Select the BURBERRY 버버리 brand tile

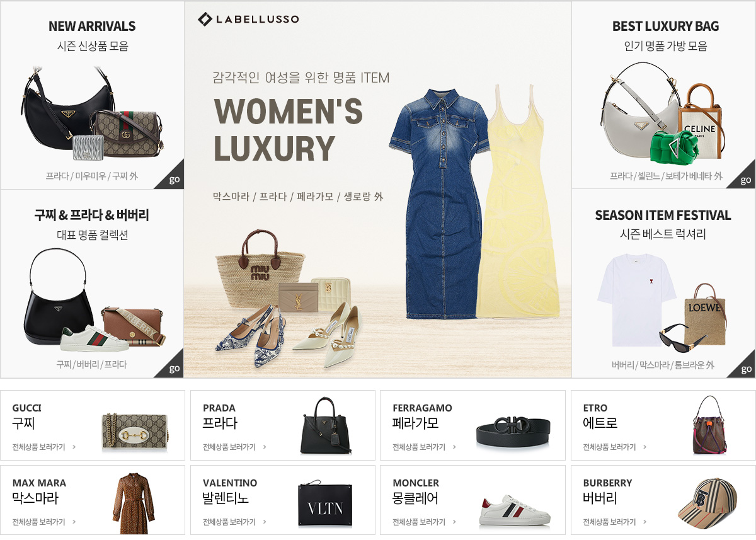tap(663, 500)
